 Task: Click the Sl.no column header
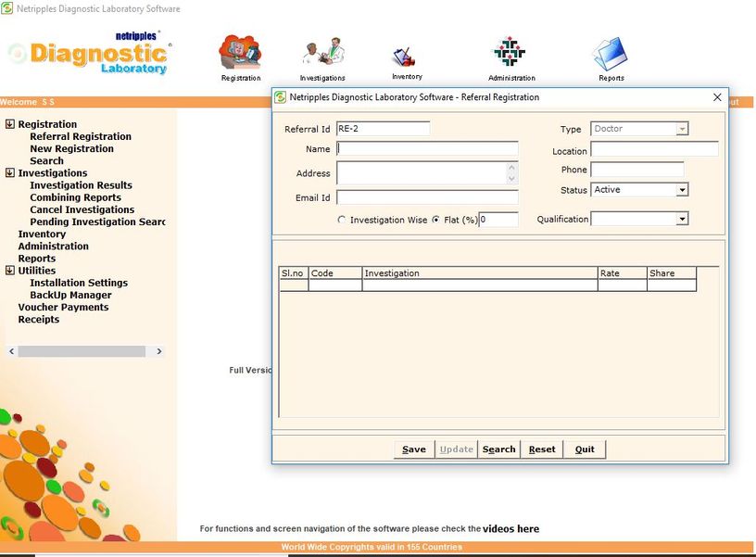(x=294, y=273)
